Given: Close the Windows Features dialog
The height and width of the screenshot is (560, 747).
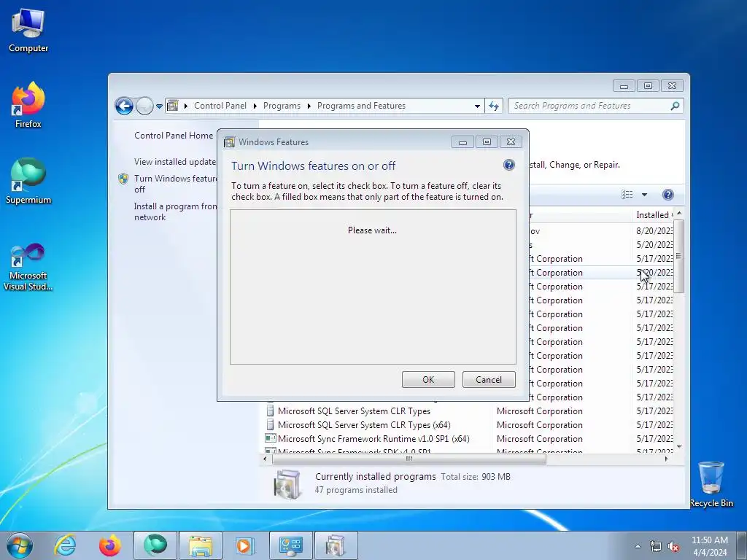Looking at the screenshot, I should (511, 142).
